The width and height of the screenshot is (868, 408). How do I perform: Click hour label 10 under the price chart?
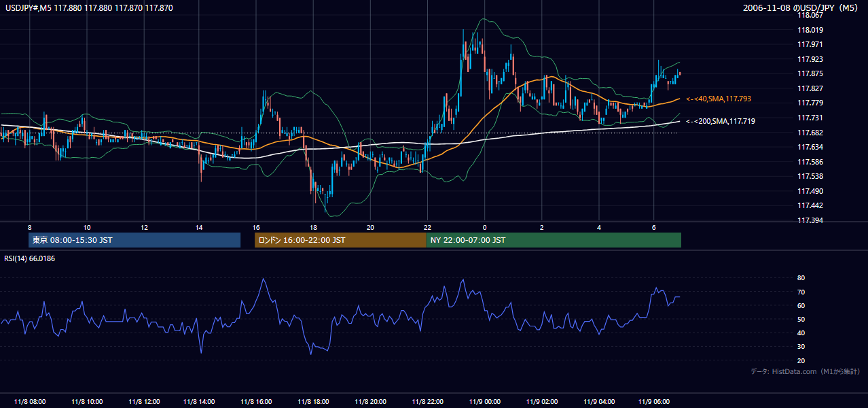point(87,227)
